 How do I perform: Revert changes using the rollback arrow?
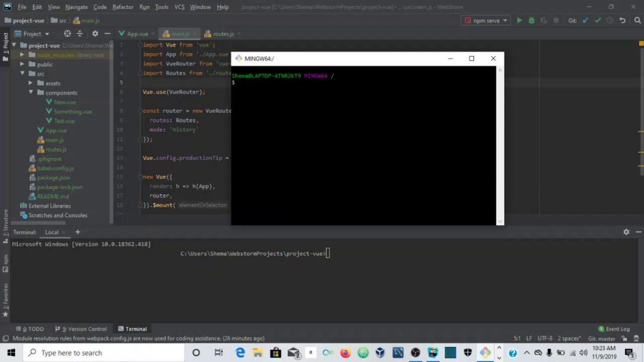coord(622,21)
